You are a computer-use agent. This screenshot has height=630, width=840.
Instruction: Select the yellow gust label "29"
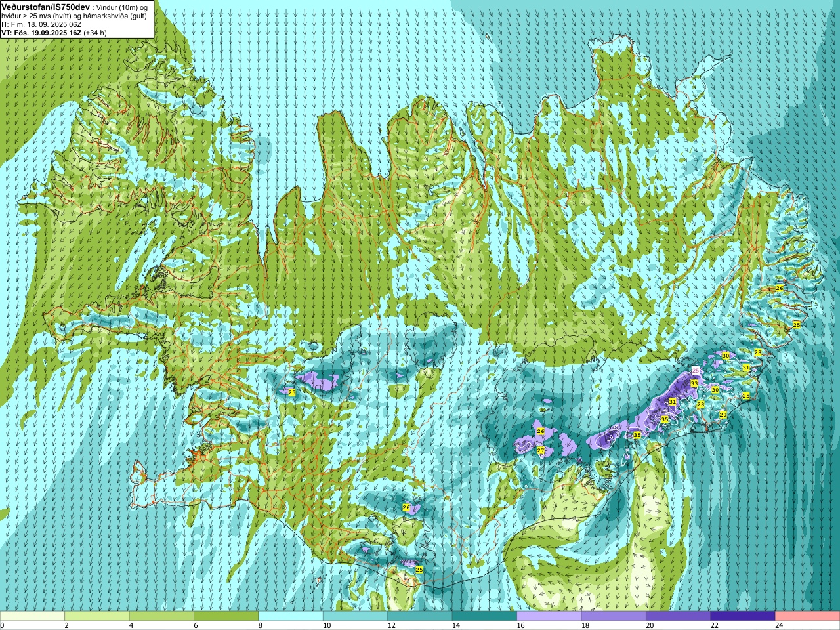click(723, 415)
